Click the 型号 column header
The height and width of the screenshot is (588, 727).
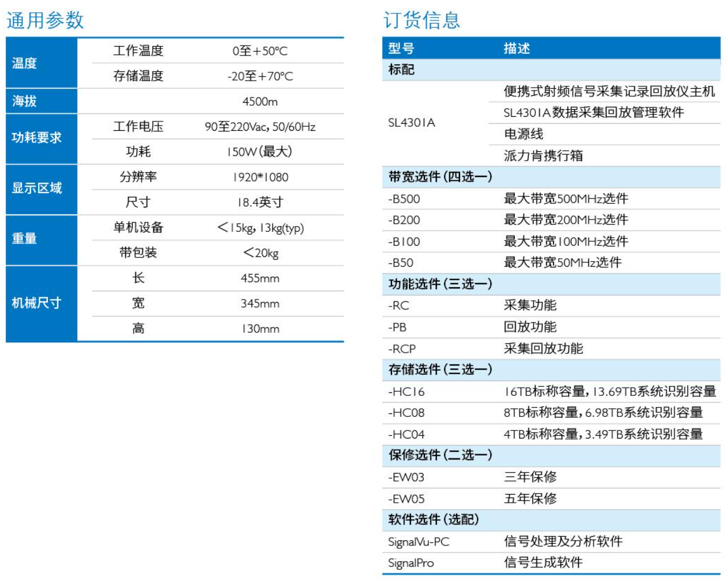[x=401, y=48]
